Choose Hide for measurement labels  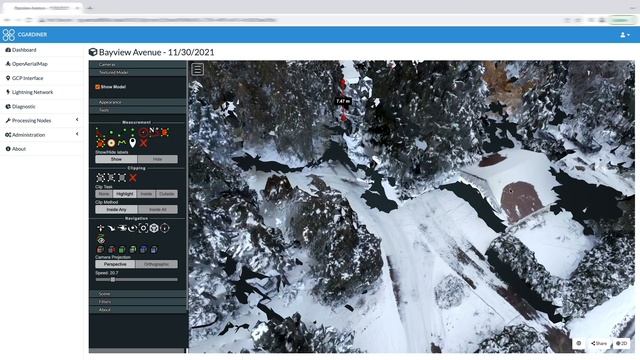(158, 159)
